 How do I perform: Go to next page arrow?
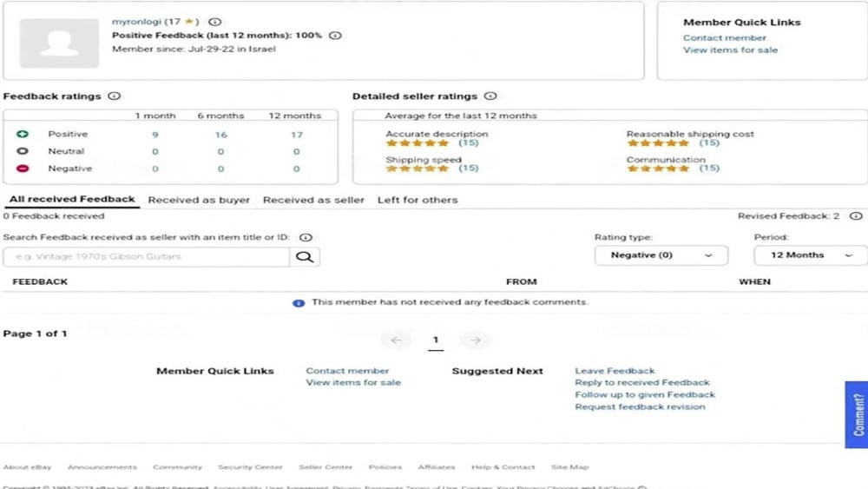(476, 340)
